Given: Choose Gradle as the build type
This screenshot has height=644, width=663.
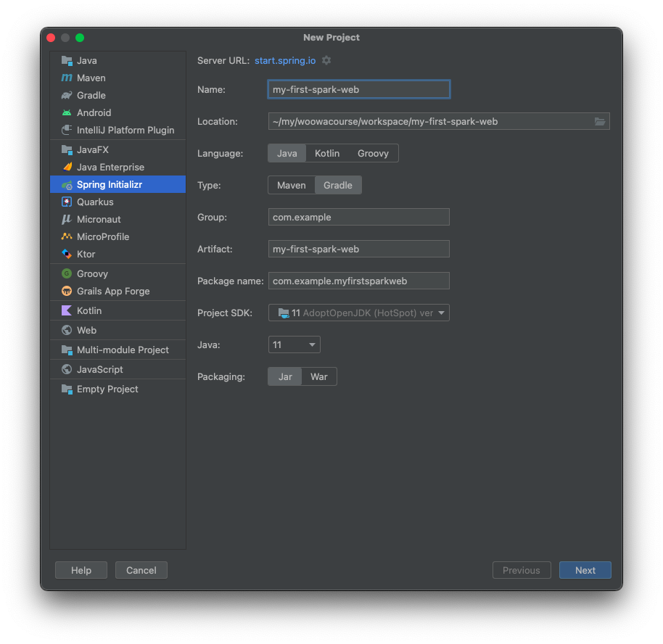Looking at the screenshot, I should click(338, 185).
